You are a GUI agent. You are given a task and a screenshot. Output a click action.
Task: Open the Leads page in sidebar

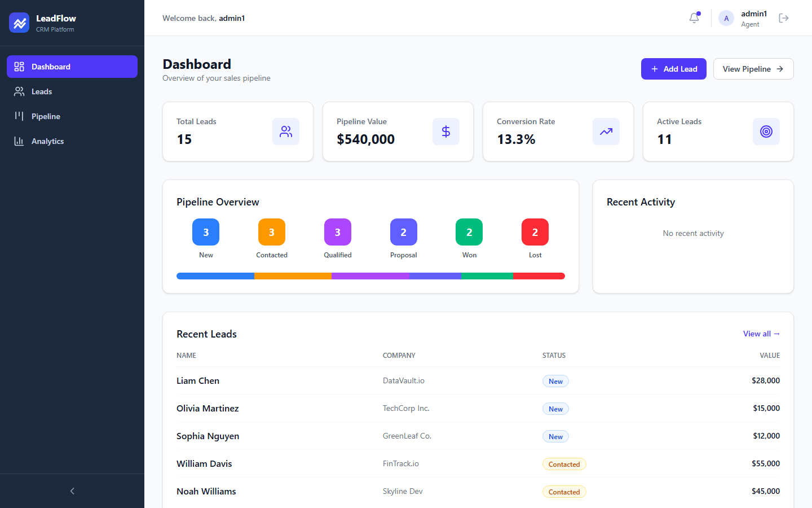click(x=42, y=91)
